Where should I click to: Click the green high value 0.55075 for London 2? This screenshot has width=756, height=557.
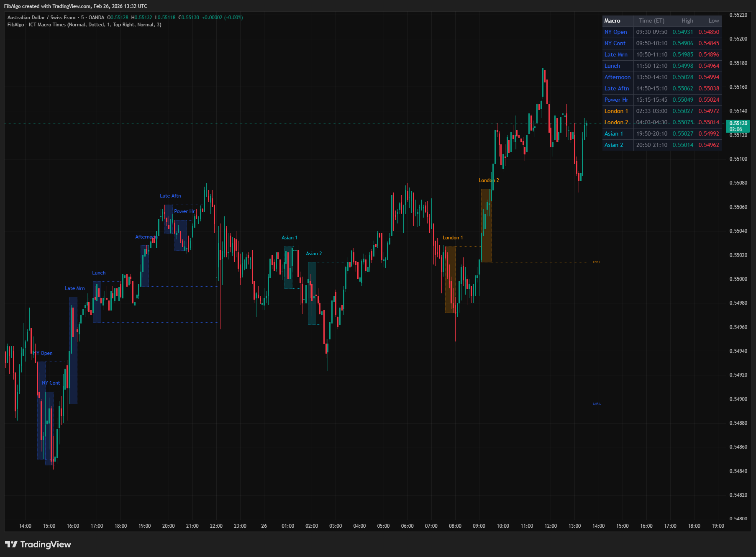click(683, 122)
